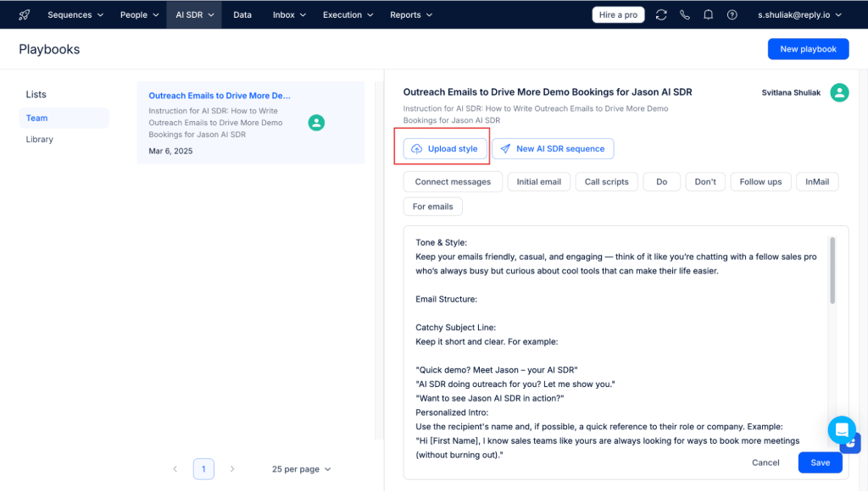Viewport: 868px width, 492px height.
Task: Click the Mar 6, 2025 date text
Action: pyautogui.click(x=170, y=152)
